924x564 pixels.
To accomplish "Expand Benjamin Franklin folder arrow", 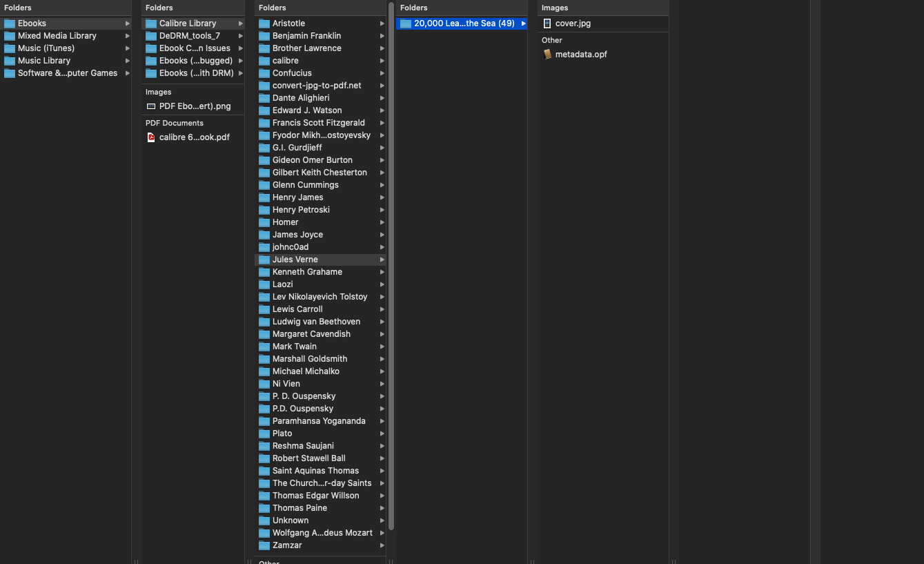I will (382, 36).
